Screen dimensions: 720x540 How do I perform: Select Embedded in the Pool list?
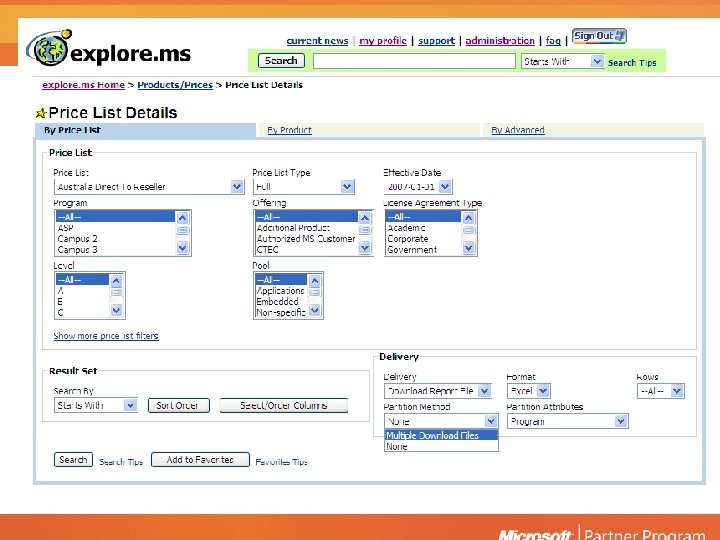(281, 302)
